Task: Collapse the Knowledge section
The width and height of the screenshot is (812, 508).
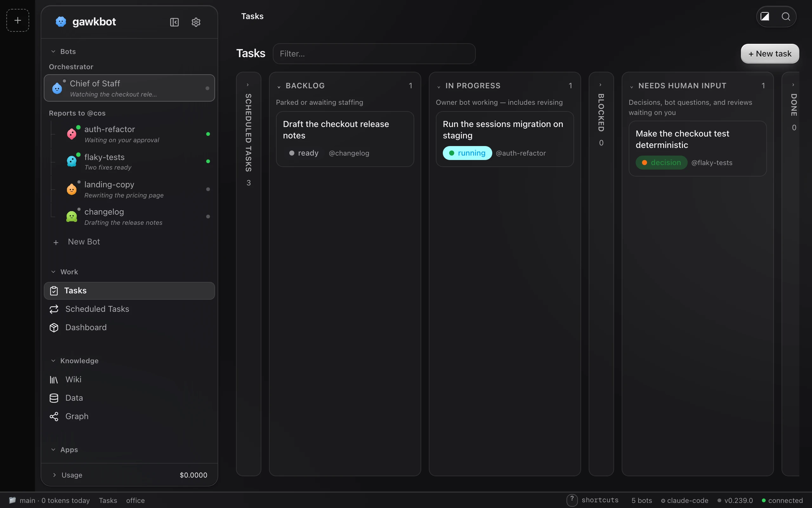Action: click(x=53, y=360)
